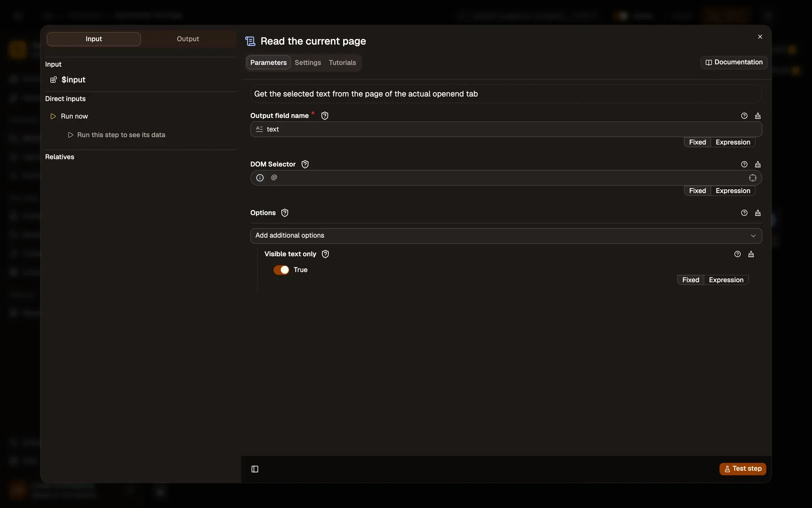Click the stamp icon on Visible text only row
Image resolution: width=812 pixels, height=508 pixels.
[x=751, y=254]
